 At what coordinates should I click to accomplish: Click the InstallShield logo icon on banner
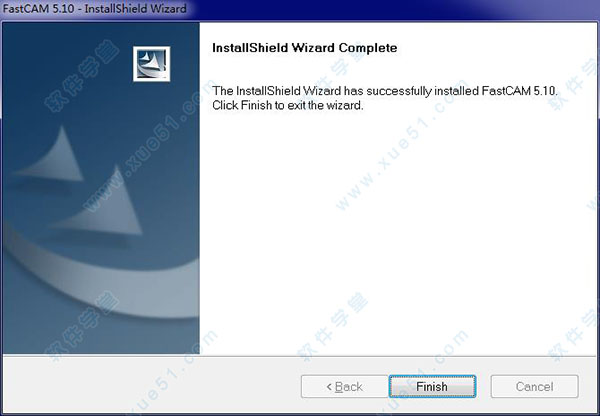[x=152, y=64]
